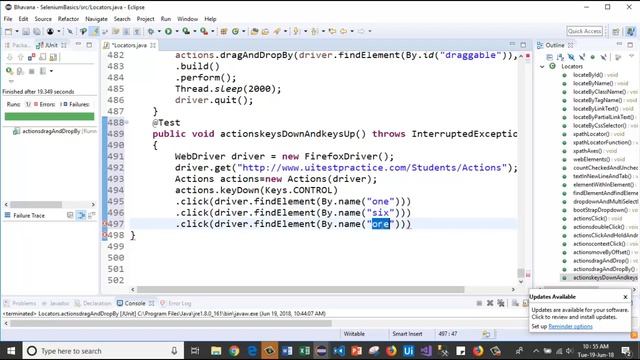
Task: Click the Quick Access field
Action: tap(584, 31)
